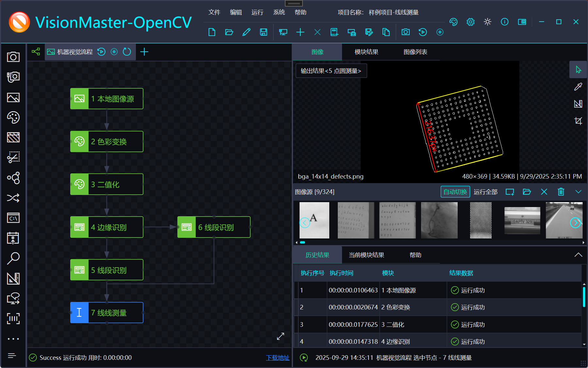This screenshot has height=368, width=588.
Task: Open image folder icon in image source bar
Action: tap(527, 192)
